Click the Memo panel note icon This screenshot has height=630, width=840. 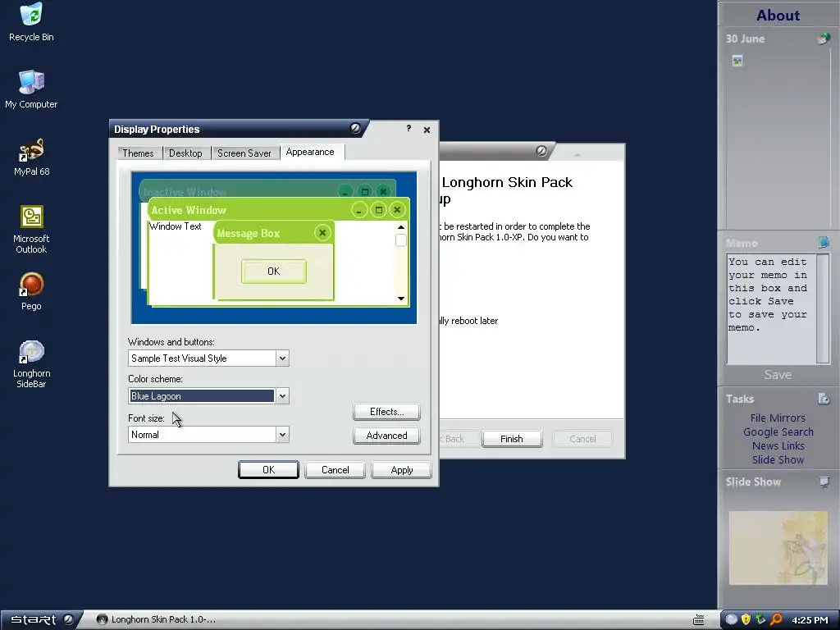[x=824, y=243]
